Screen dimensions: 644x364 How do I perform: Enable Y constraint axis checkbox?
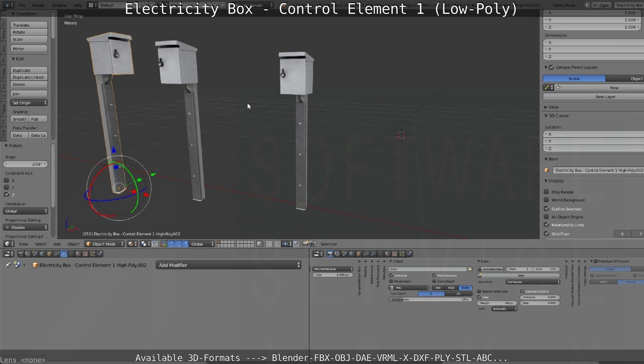(7, 187)
